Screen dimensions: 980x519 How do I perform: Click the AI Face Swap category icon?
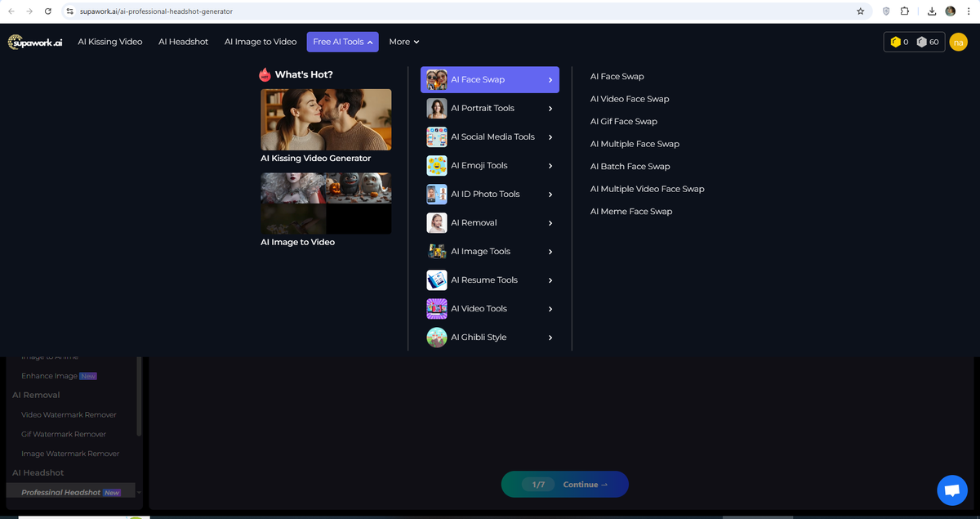[x=437, y=79]
